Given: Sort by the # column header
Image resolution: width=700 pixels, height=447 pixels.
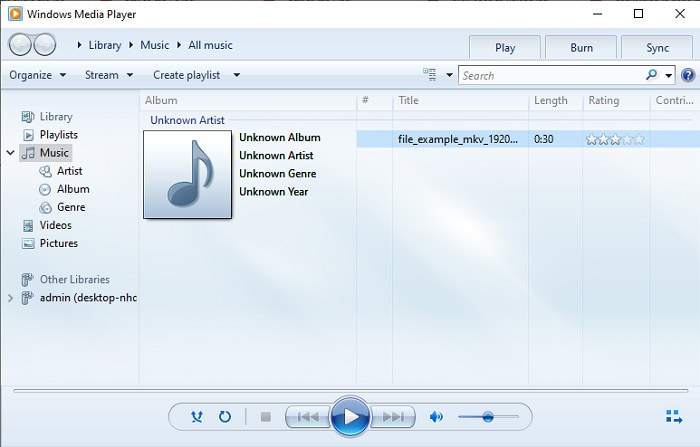Looking at the screenshot, I should point(375,100).
